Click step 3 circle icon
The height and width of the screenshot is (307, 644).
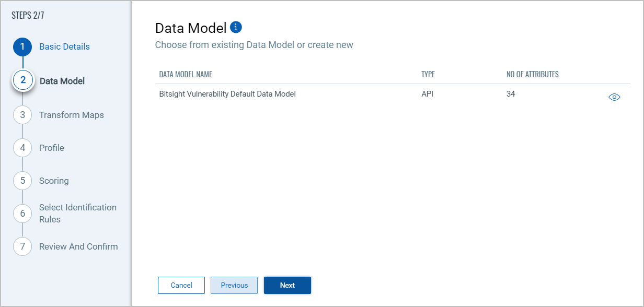tap(22, 115)
